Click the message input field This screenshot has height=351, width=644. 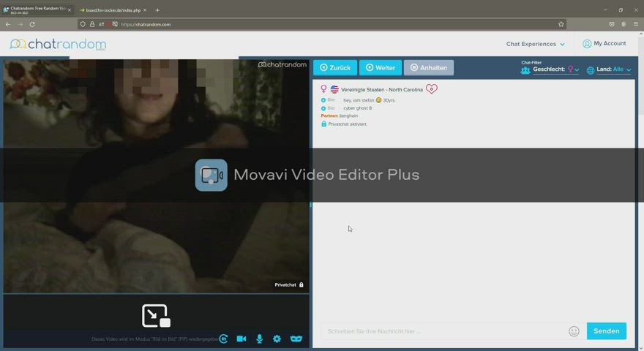point(443,331)
